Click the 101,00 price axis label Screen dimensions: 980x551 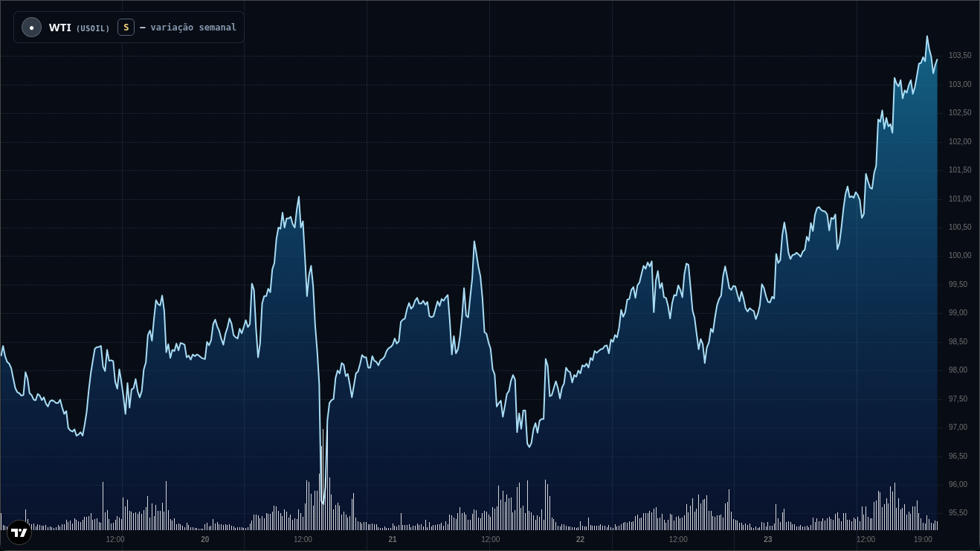pyautogui.click(x=960, y=199)
